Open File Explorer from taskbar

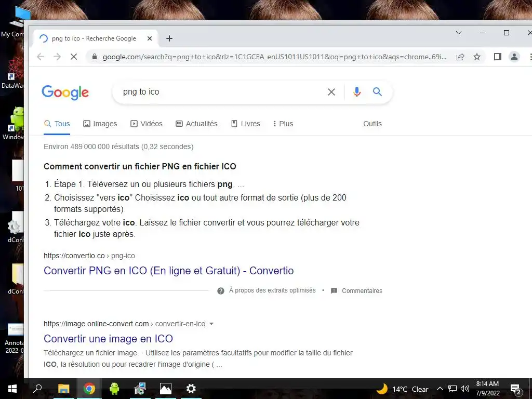pyautogui.click(x=63, y=389)
